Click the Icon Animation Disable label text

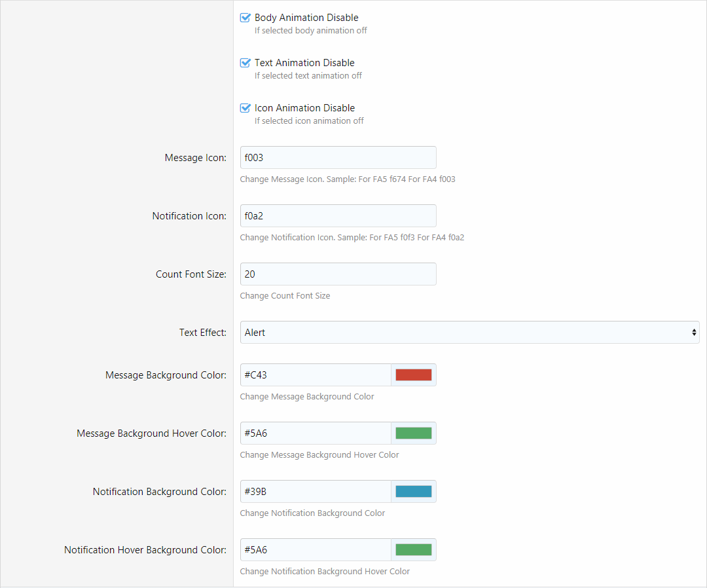304,109
